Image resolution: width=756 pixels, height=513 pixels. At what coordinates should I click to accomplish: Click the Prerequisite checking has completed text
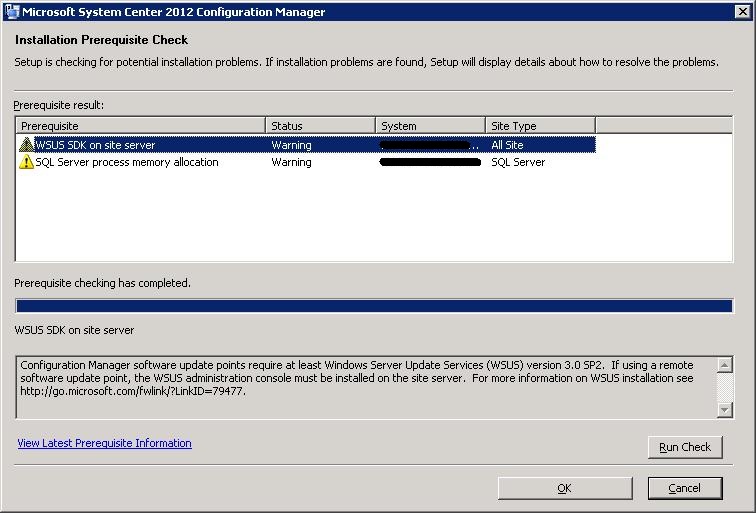coord(102,284)
